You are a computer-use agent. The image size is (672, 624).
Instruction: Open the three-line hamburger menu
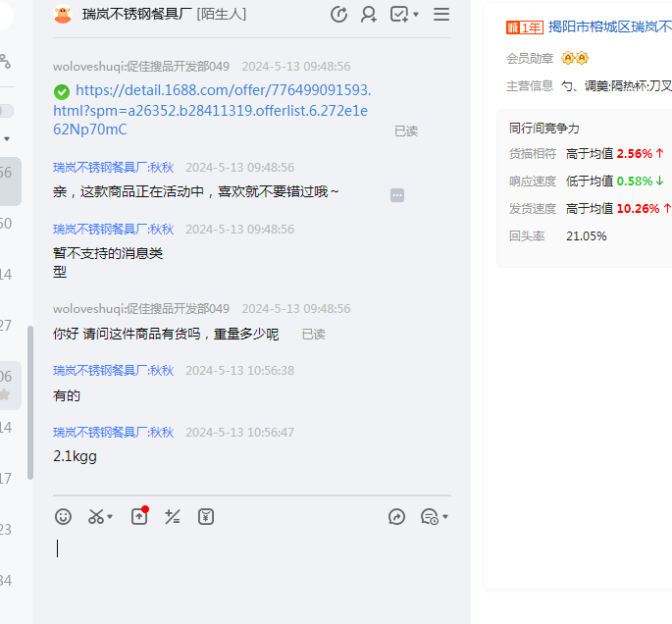tap(441, 14)
